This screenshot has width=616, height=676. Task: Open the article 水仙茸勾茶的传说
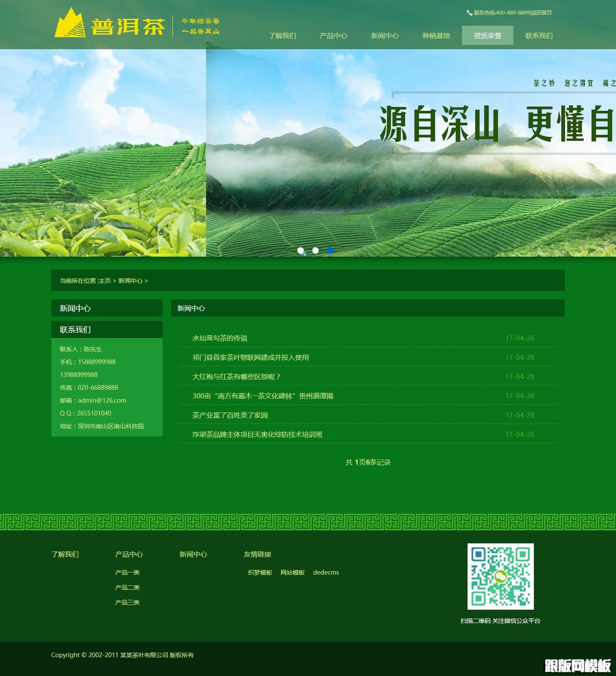pyautogui.click(x=220, y=338)
